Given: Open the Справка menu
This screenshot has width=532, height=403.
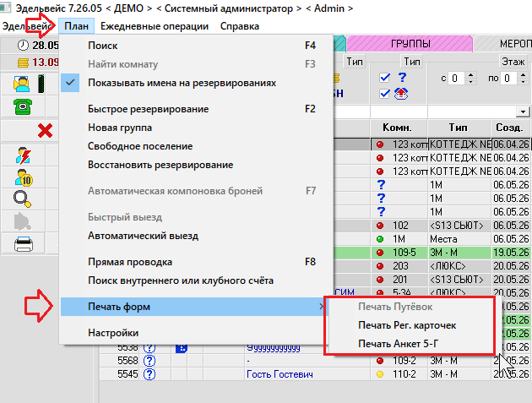Looking at the screenshot, I should [240, 26].
